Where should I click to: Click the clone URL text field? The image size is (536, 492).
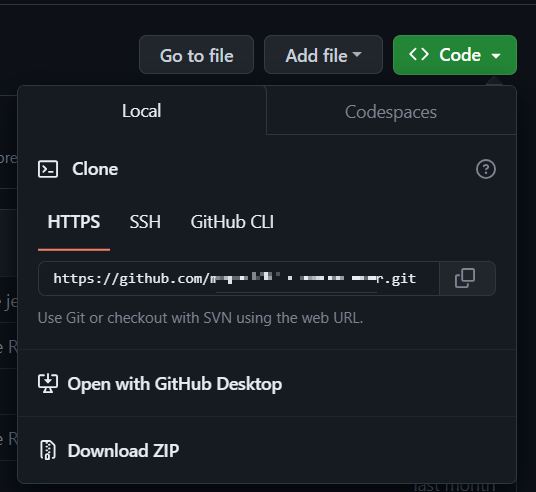click(239, 279)
